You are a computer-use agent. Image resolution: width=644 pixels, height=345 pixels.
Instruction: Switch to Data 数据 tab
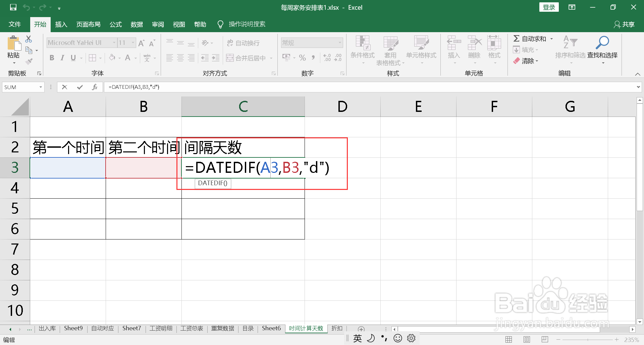137,24
